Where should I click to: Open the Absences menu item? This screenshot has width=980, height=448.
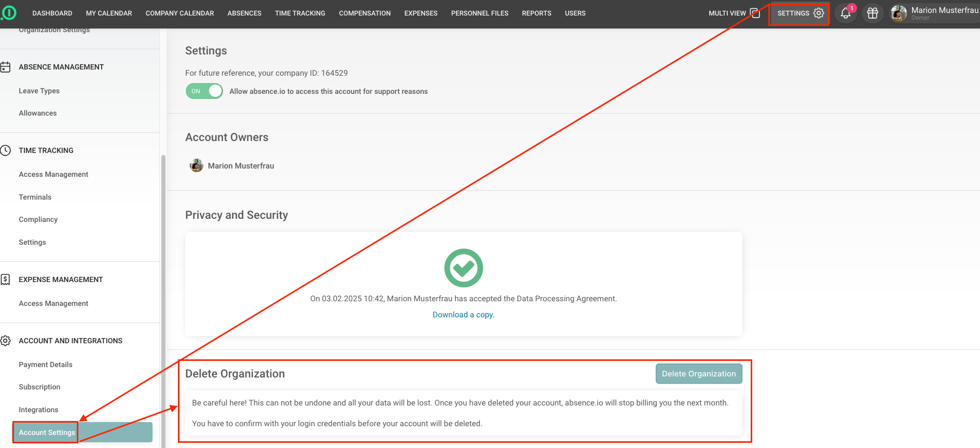pos(244,13)
